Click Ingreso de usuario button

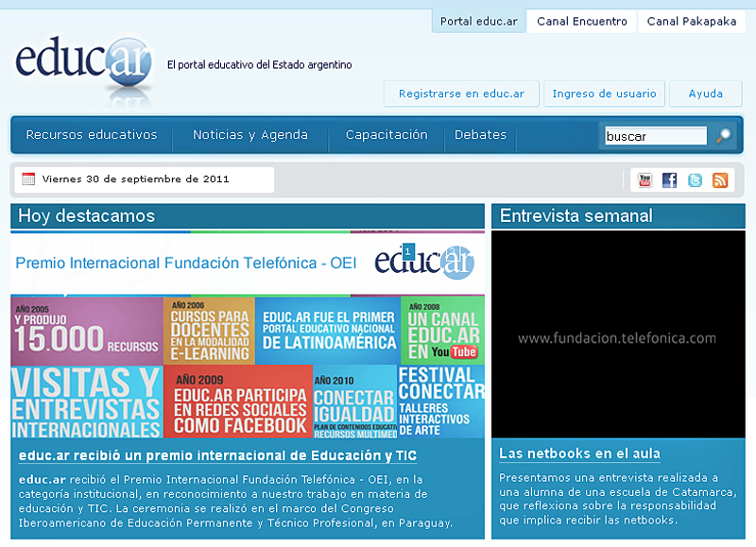(604, 94)
